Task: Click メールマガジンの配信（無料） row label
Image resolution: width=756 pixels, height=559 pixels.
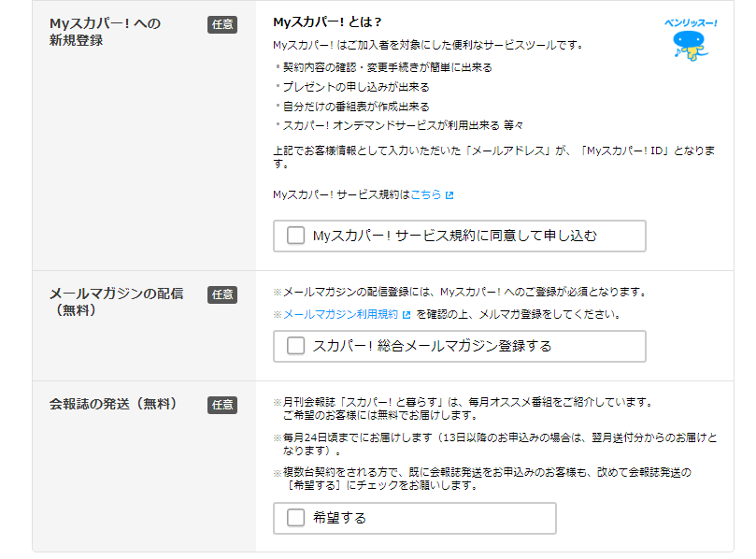Action: tap(116, 301)
